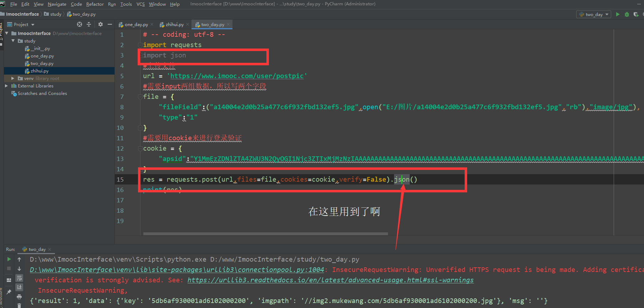Image resolution: width=644 pixels, height=308 pixels.
Task: Open the Navigate menu
Action: (x=57, y=4)
